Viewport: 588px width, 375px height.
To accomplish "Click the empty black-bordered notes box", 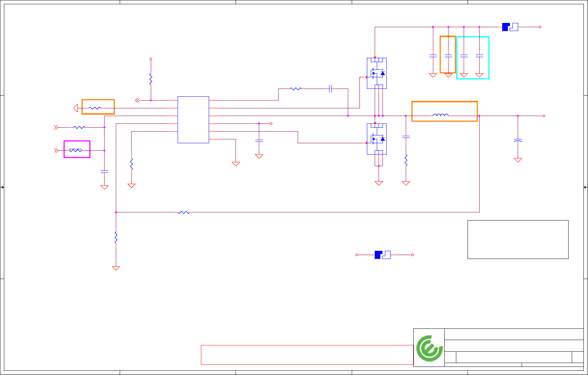I will pos(518,240).
